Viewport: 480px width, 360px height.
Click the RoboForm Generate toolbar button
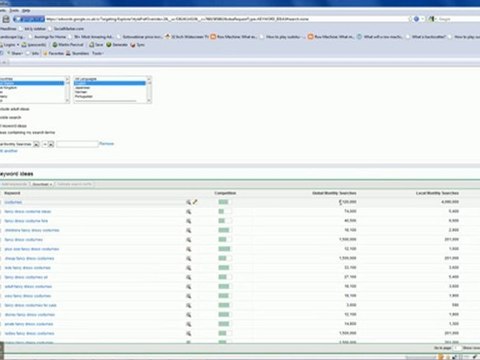117,45
